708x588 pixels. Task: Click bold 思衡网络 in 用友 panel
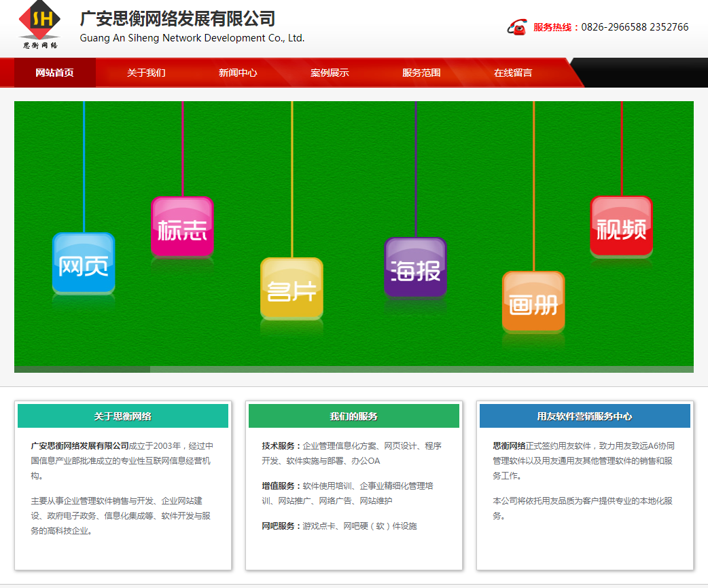(509, 446)
